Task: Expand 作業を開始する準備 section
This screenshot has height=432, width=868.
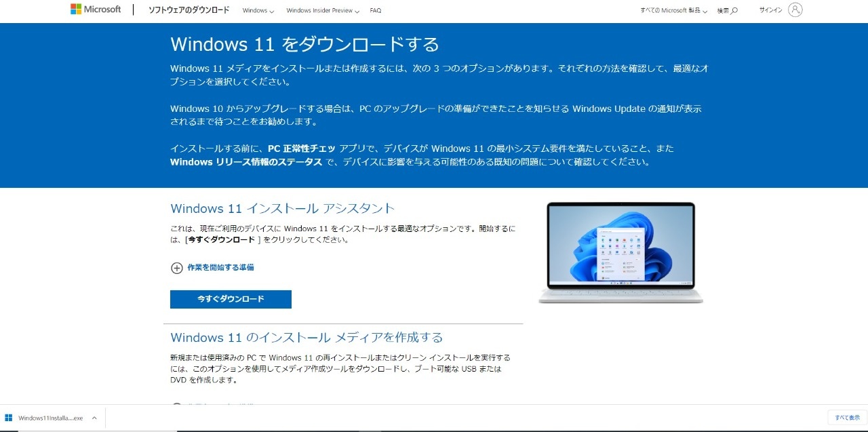Action: click(x=212, y=268)
